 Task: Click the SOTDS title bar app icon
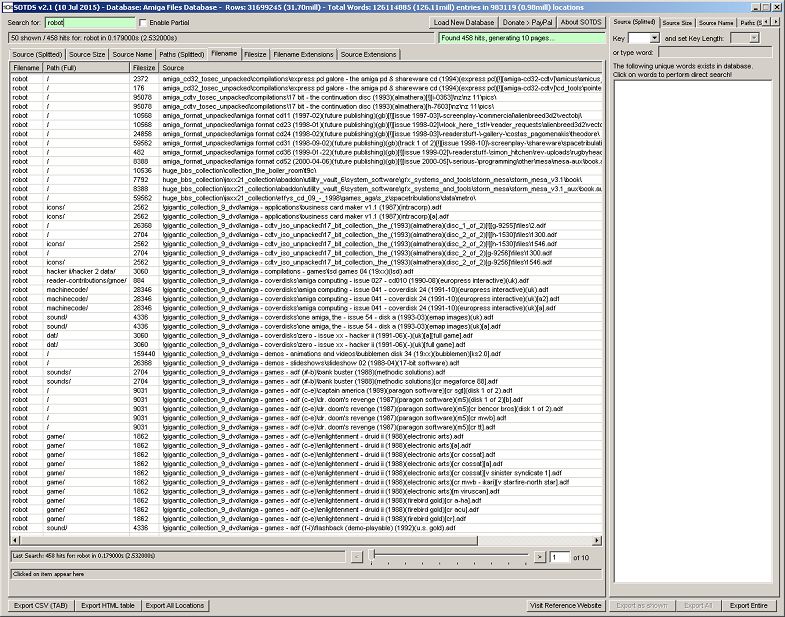coord(7,6)
